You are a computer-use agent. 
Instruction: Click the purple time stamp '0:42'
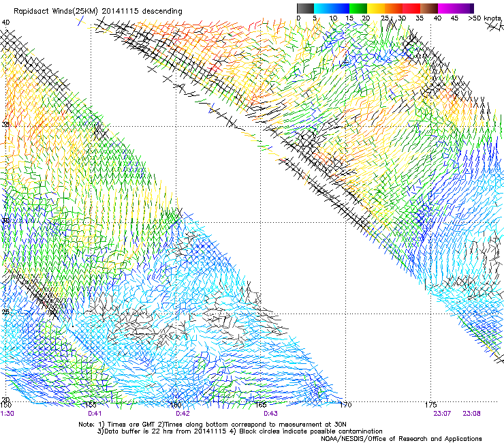pyautogui.click(x=183, y=414)
